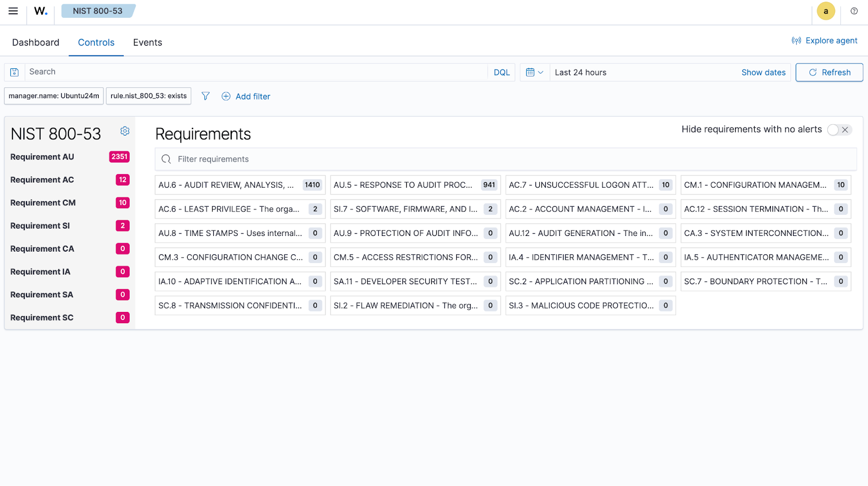Screen dimensions: 868x486
Task: Open the Last 24 hours time range
Action: 580,72
